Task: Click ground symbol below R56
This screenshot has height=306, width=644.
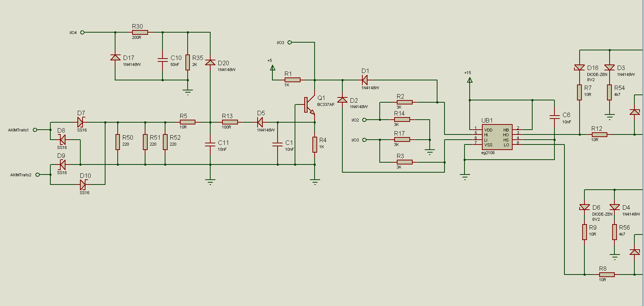Action: [x=614, y=257]
